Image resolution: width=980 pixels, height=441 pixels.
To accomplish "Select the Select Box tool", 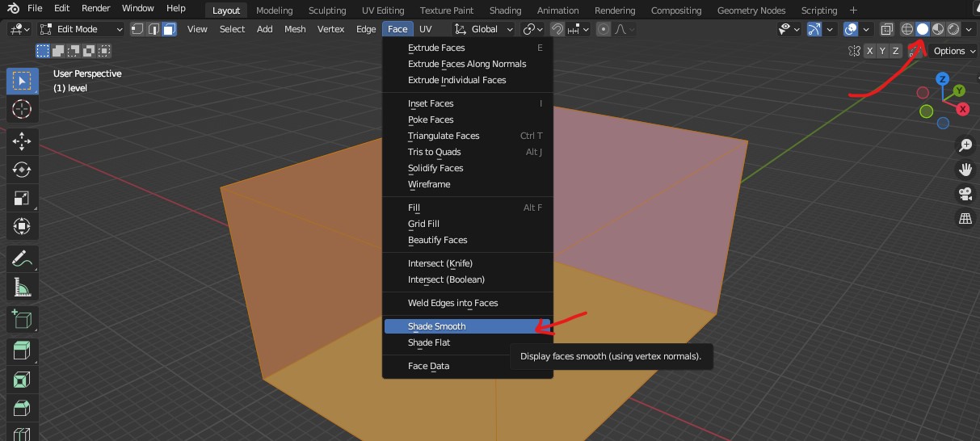I will tap(22, 81).
